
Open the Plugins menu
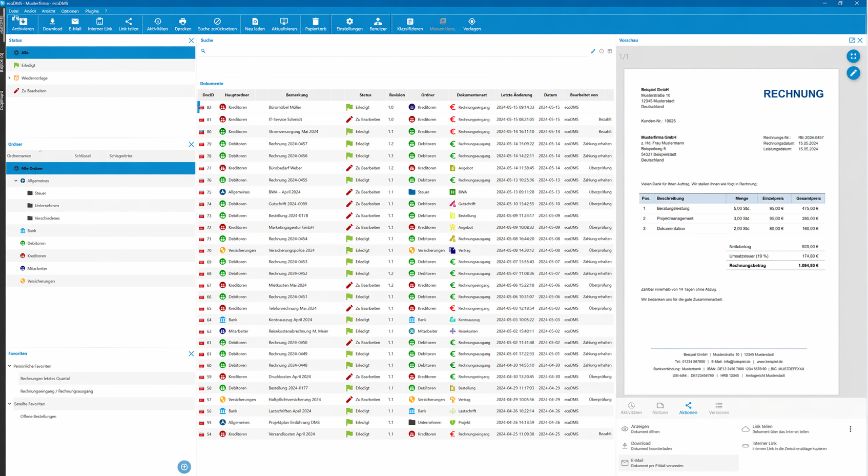point(92,11)
